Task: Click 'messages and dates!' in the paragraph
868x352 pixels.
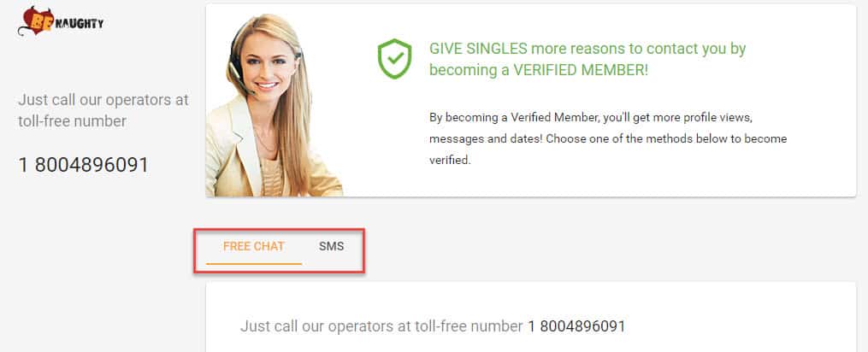Action: click(x=486, y=138)
